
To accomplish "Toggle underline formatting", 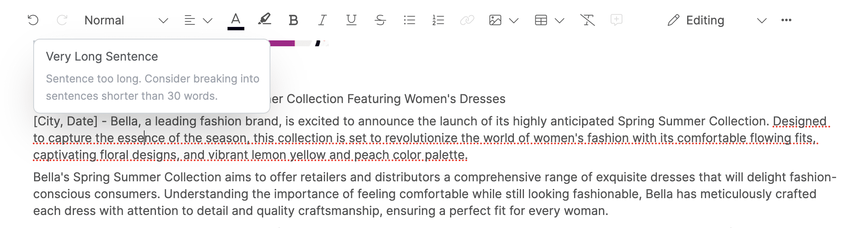I will (351, 20).
